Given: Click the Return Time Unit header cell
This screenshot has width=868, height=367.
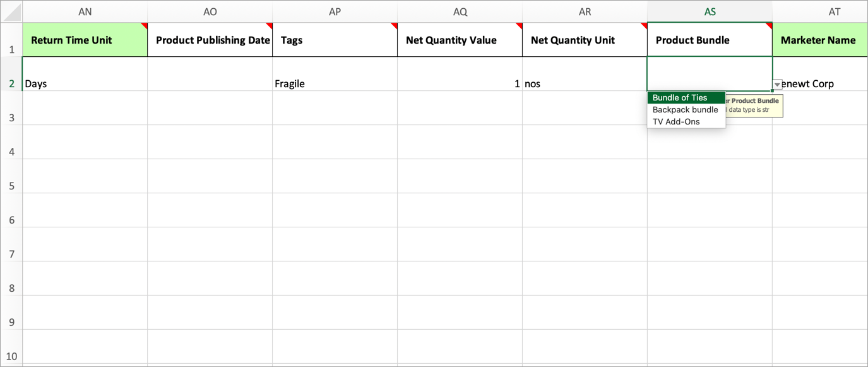Looking at the screenshot, I should (85, 40).
